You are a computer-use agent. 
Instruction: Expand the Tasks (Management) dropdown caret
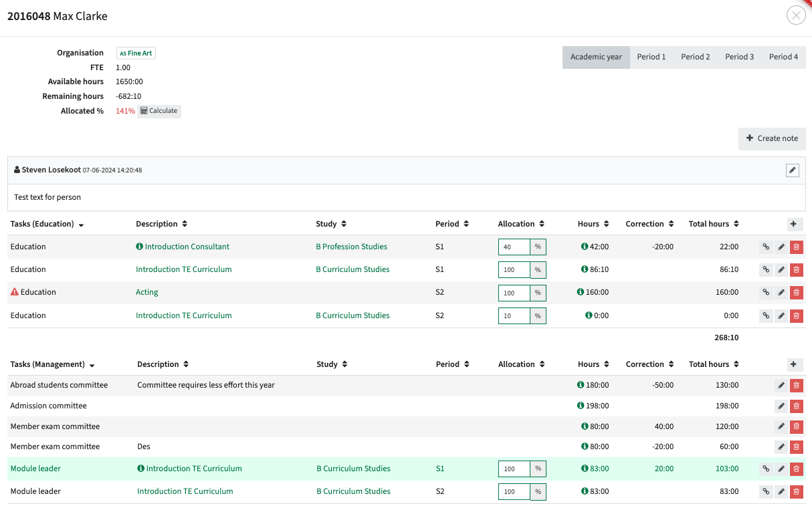point(92,366)
